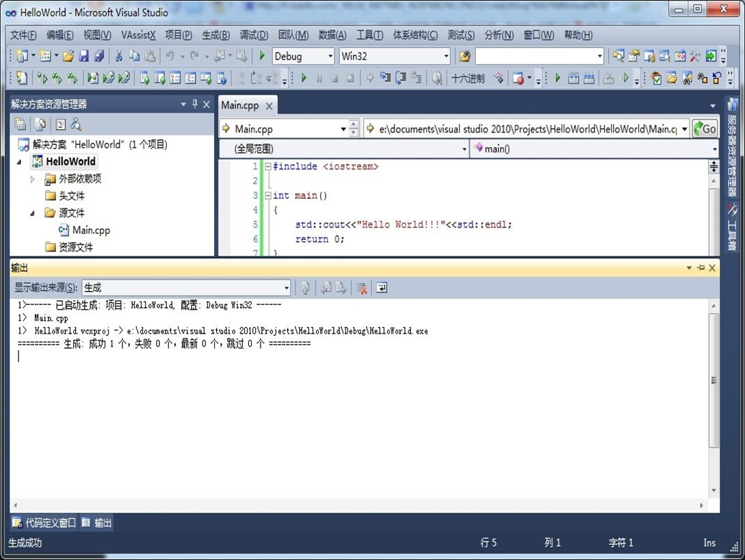The width and height of the screenshot is (745, 560).
Task: Open the Win32 platform dropdown
Action: coord(446,56)
